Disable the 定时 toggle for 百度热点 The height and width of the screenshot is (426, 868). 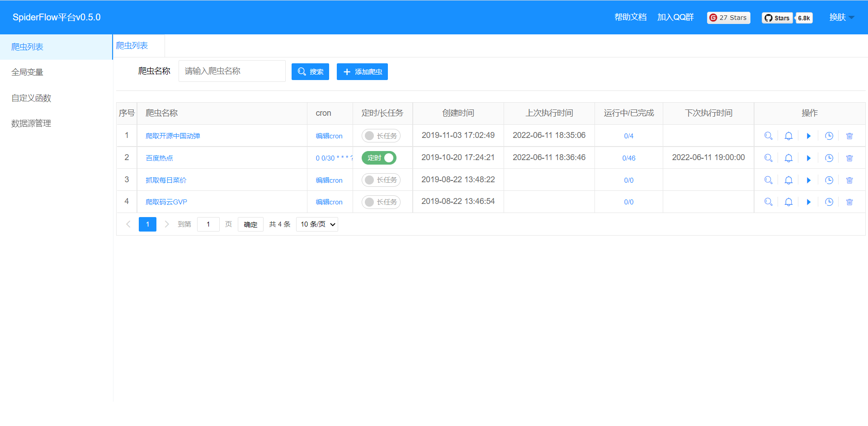point(379,158)
